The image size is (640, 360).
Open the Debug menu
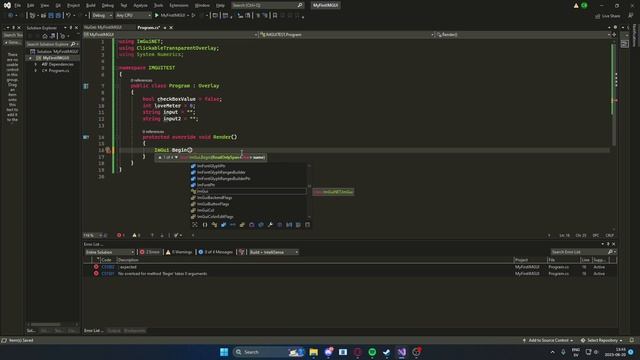coord(108,5)
